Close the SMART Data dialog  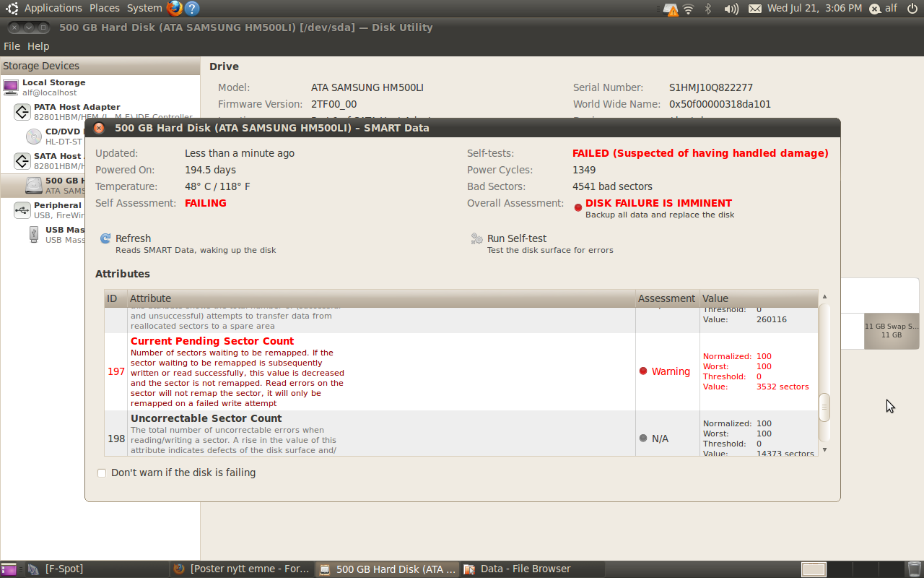click(x=99, y=128)
